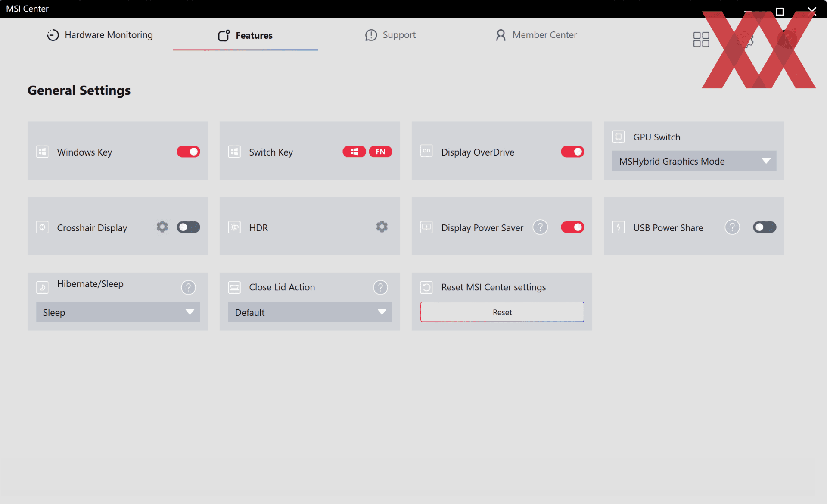Maximize the MSI Center window
The image size is (827, 504).
pos(780,12)
